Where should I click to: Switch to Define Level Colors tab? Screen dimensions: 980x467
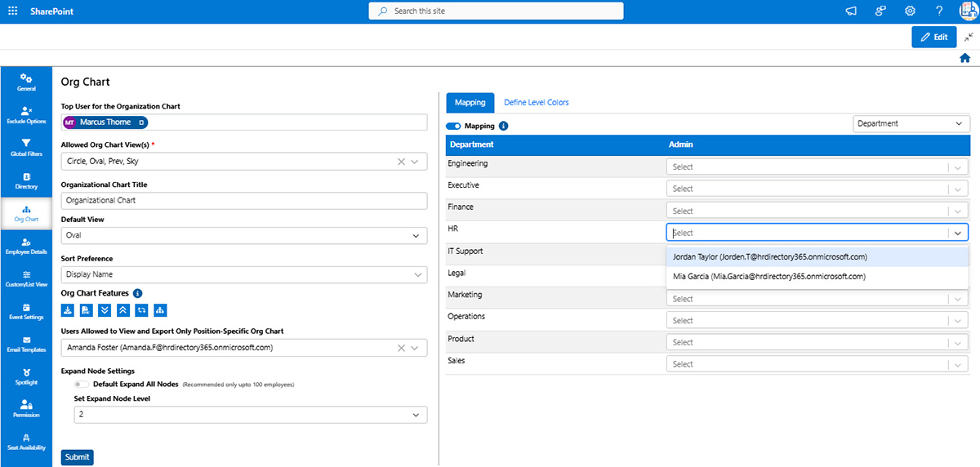[537, 103]
